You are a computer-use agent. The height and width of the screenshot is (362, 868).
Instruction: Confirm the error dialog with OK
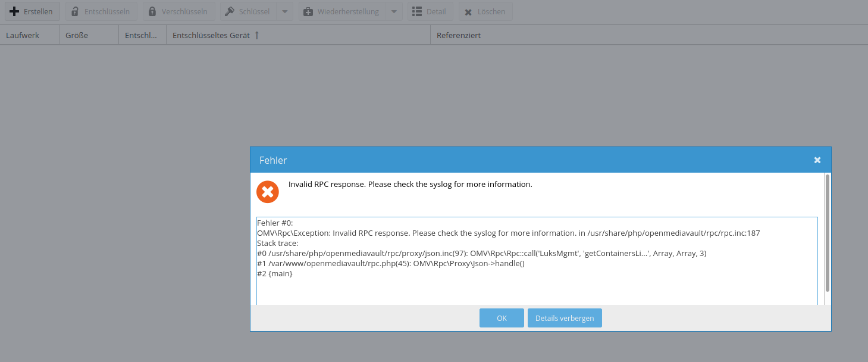(501, 317)
